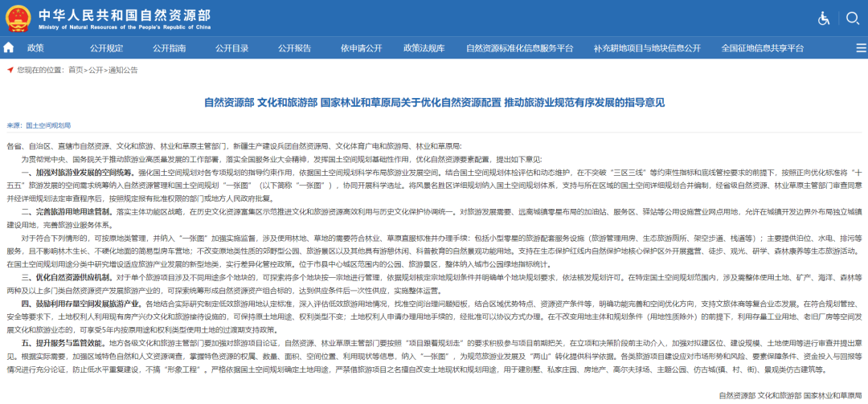Click the article title heading

click(x=434, y=102)
